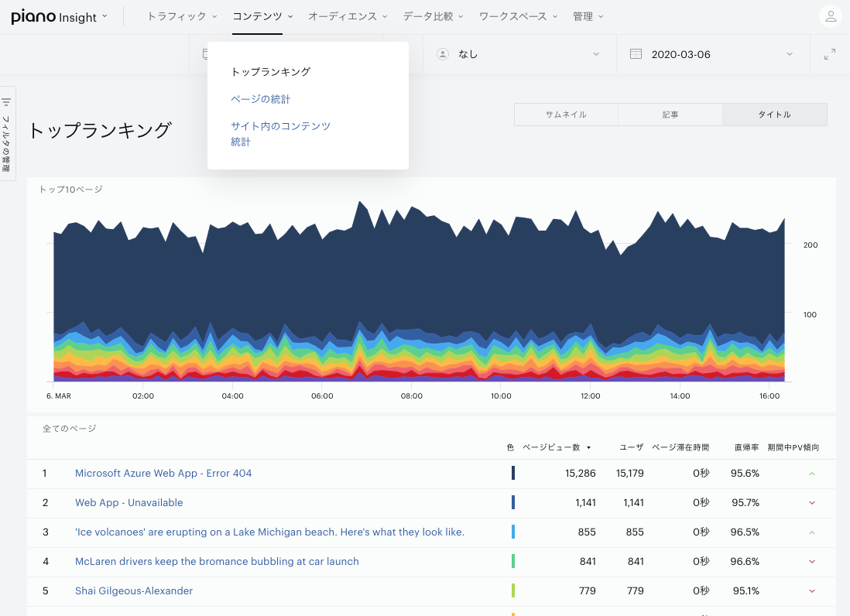Expand the トラフィック menu
This screenshot has width=850, height=616.
point(182,17)
